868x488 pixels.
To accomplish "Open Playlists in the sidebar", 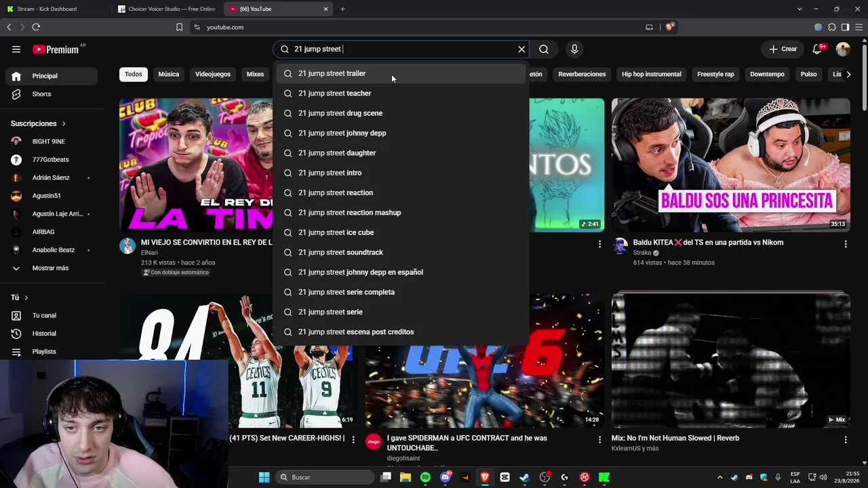I will 52,352.
